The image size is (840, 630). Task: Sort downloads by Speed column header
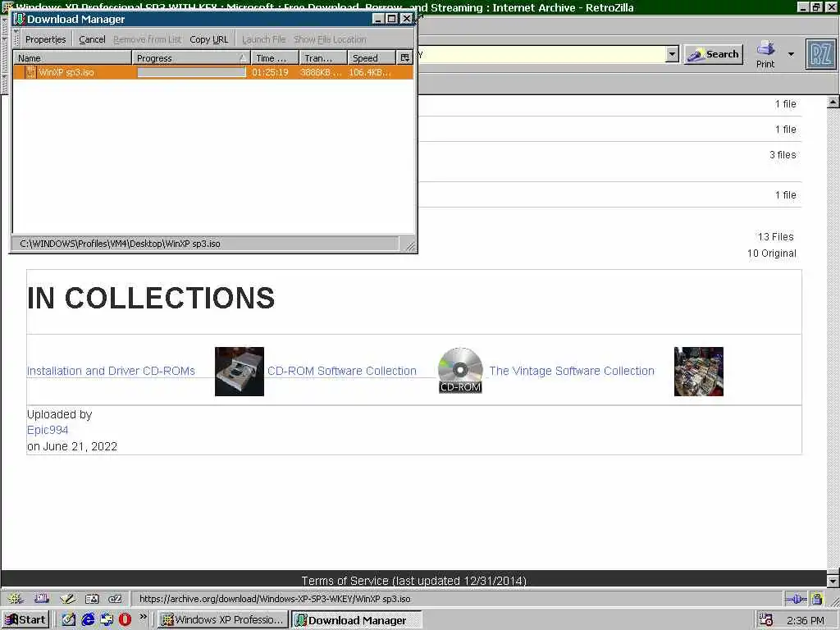tap(372, 58)
